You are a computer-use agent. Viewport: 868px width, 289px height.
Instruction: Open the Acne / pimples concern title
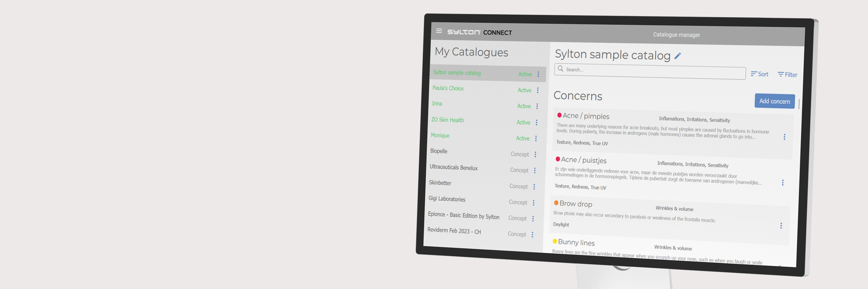(586, 116)
